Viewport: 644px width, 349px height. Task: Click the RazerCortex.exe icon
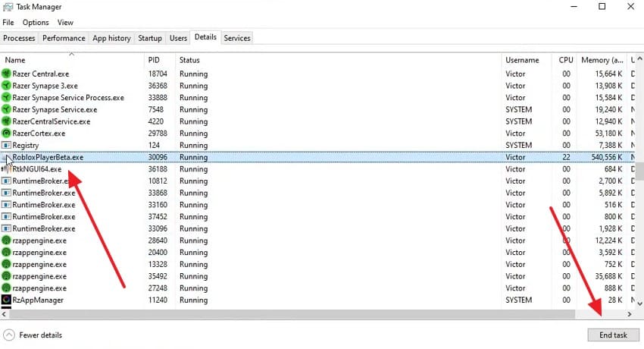tap(6, 134)
